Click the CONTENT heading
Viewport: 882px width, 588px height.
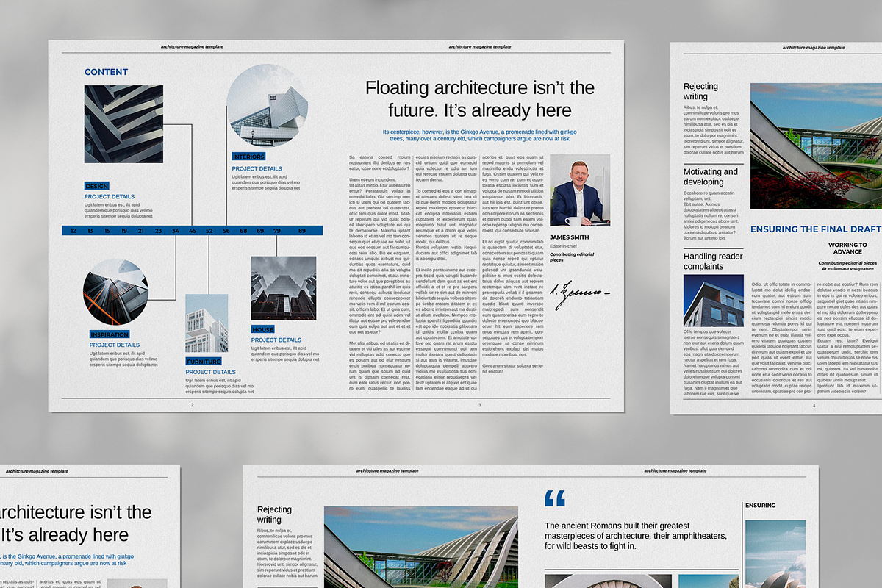pyautogui.click(x=106, y=72)
